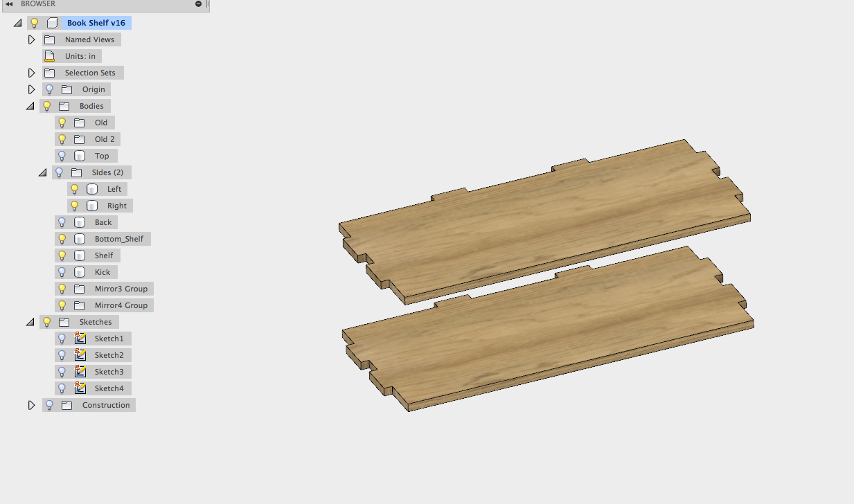Toggle visibility of the Left body
The image size is (854, 504).
click(75, 188)
